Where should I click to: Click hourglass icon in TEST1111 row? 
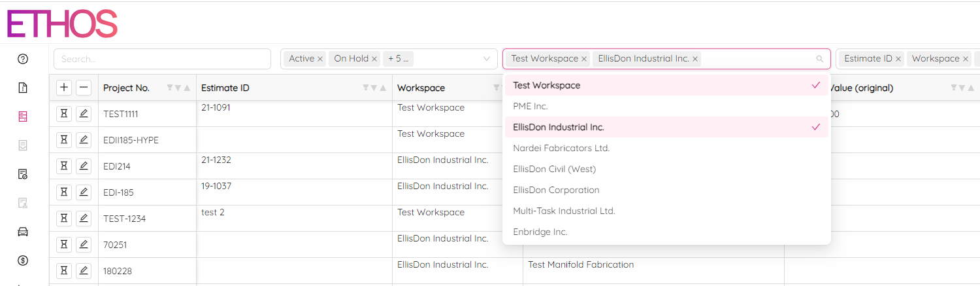64,113
